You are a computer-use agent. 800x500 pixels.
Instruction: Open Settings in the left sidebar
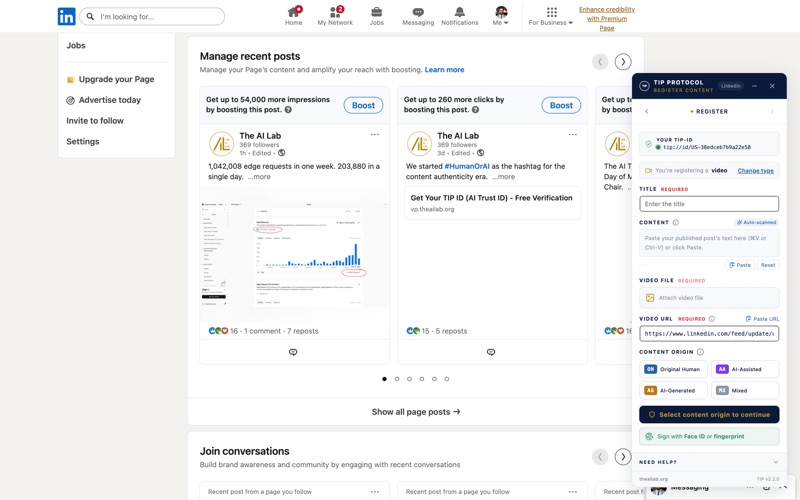[x=83, y=141]
